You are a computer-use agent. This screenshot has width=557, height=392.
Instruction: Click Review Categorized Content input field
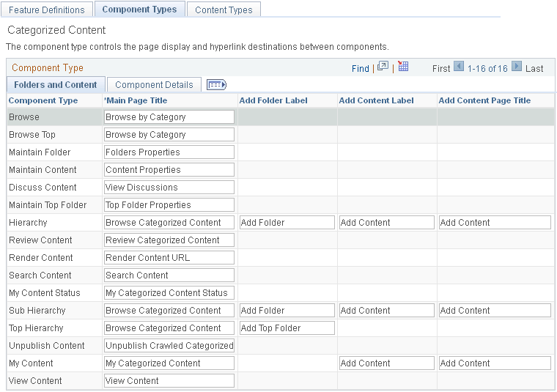(169, 240)
